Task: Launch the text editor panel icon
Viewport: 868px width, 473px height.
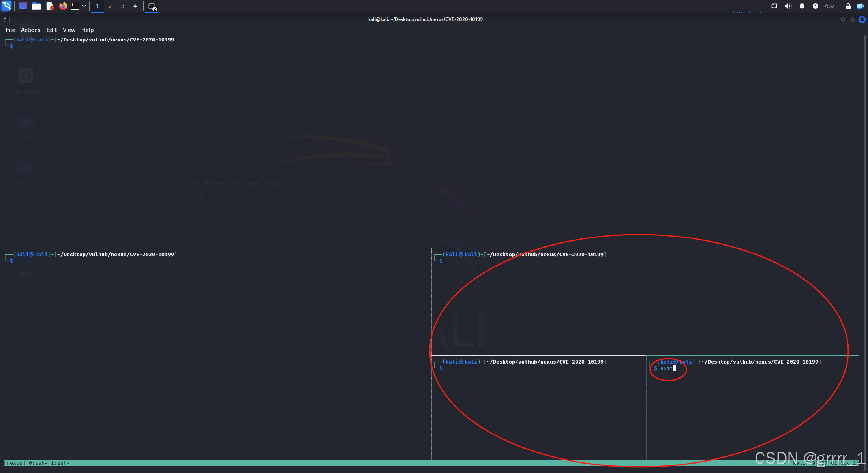Action: coord(50,6)
